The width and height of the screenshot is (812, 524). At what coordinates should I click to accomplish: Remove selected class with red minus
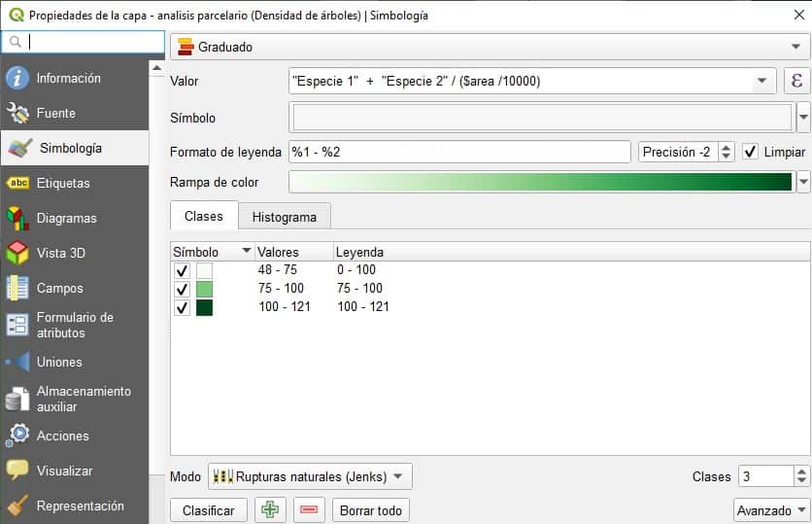click(x=309, y=510)
